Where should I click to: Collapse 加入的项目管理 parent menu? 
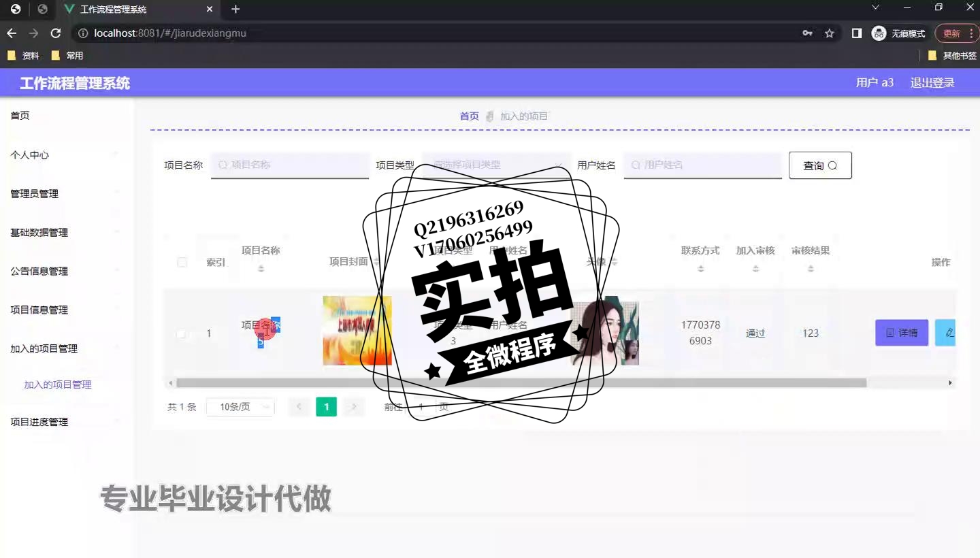(x=66, y=349)
